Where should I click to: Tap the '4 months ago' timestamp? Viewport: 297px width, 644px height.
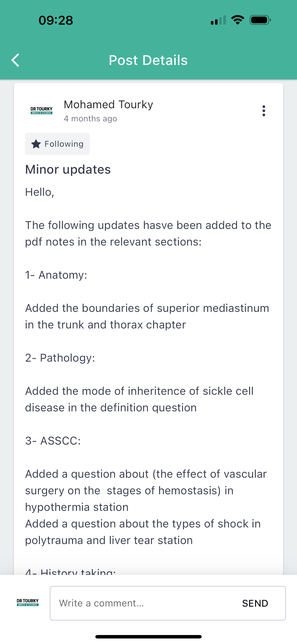point(90,118)
